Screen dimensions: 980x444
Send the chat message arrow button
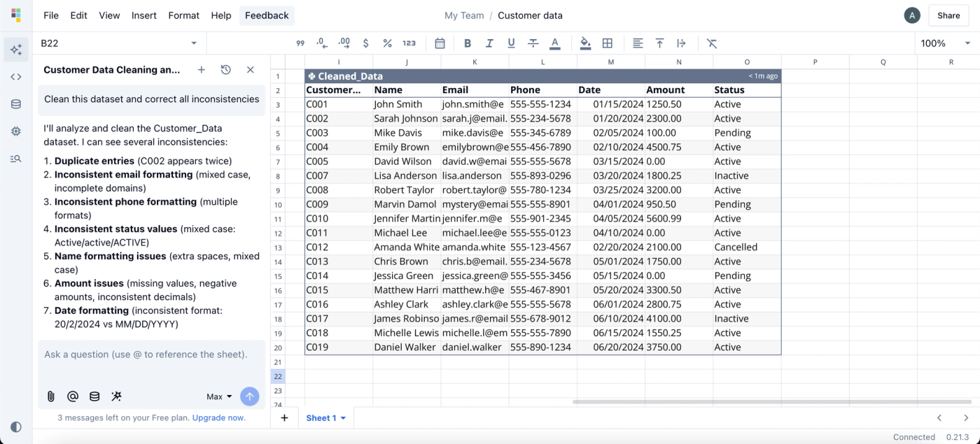coord(249,396)
